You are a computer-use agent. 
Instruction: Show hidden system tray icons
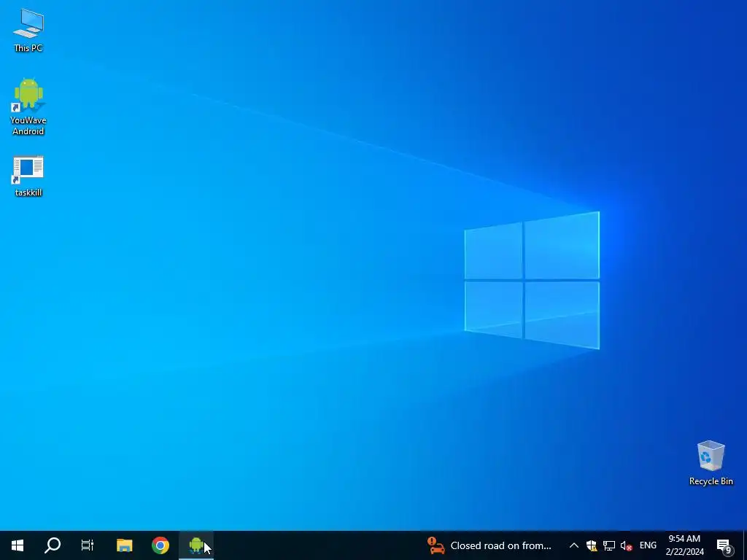tap(574, 545)
